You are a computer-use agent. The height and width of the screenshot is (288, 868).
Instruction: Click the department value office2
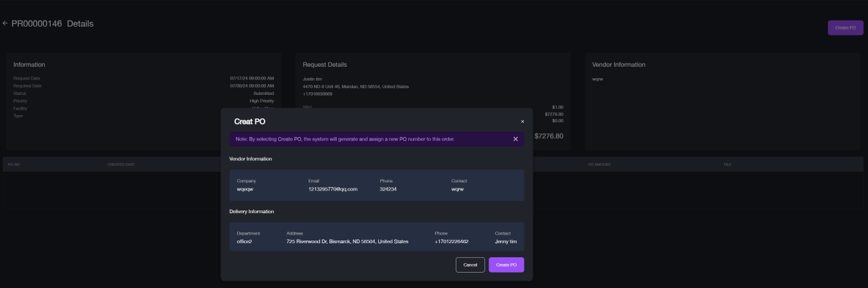[245, 241]
